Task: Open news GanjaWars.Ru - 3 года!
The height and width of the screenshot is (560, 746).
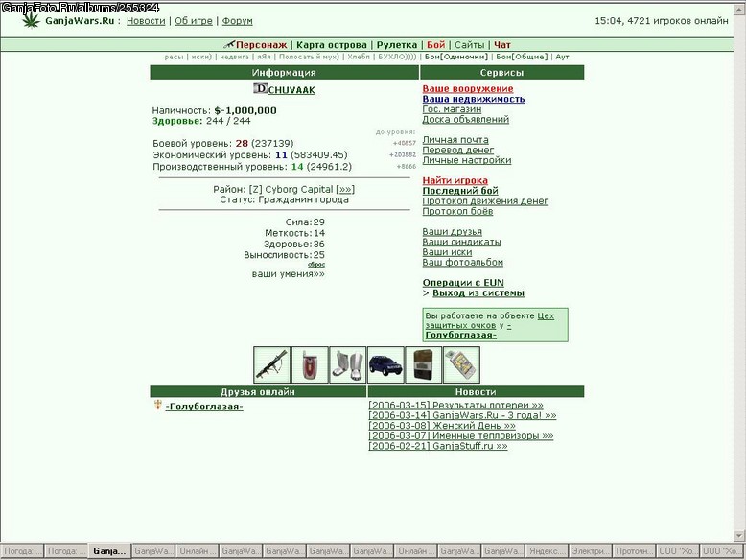Action: [462, 415]
